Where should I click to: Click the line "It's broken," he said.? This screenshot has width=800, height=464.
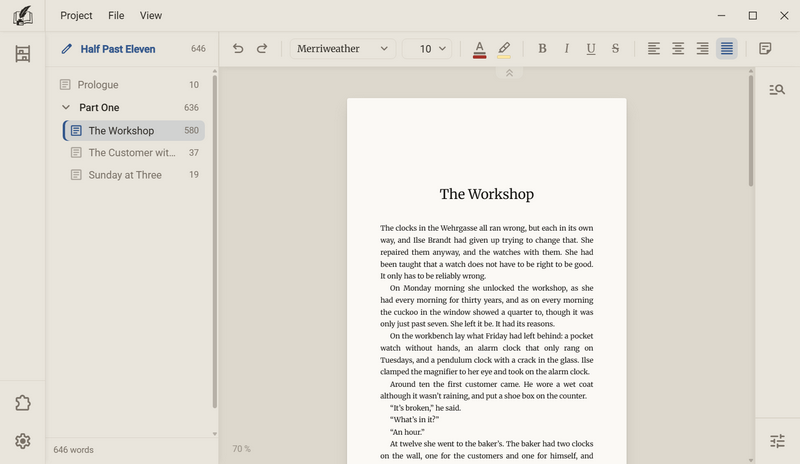[425, 408]
